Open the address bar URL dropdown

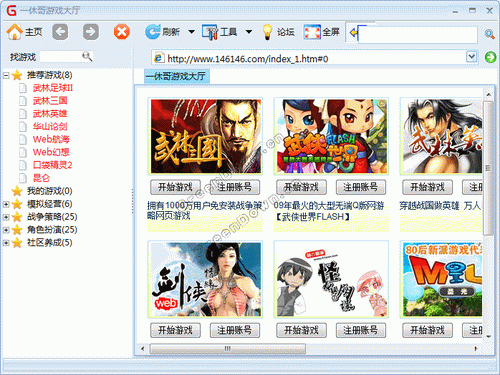[471, 57]
